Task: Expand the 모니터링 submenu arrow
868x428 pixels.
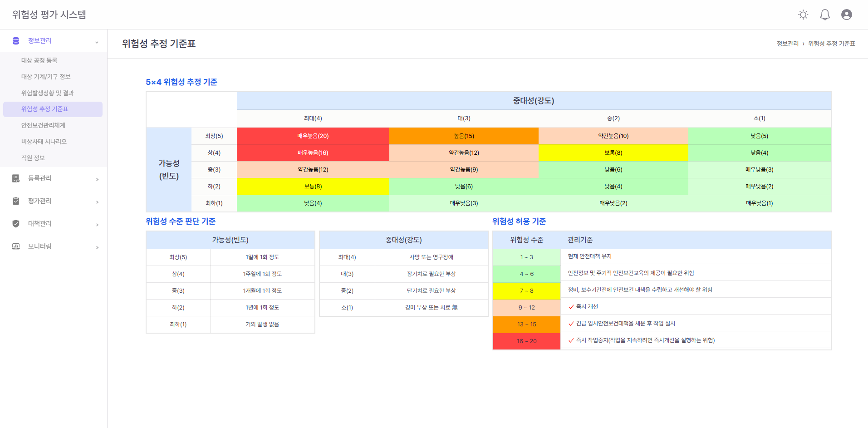Action: pos(97,247)
